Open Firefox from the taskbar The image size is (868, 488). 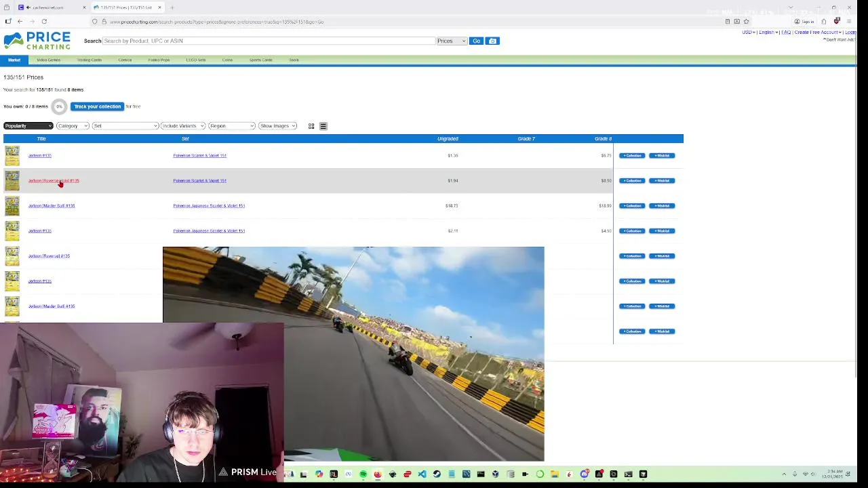point(378,474)
